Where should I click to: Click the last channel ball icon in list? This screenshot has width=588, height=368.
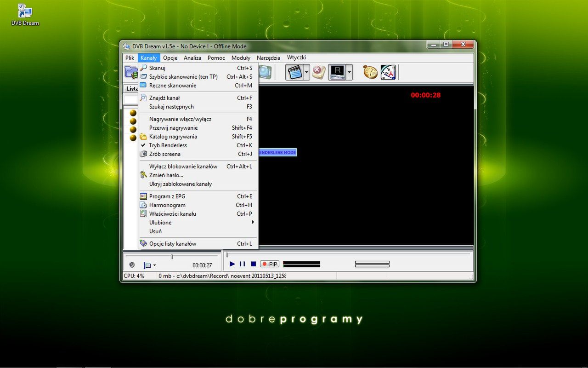point(133,138)
